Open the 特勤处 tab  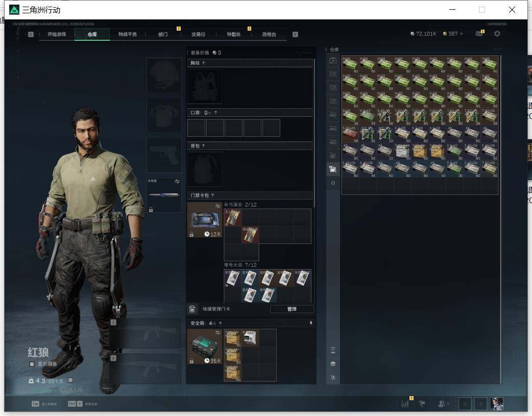coord(234,34)
